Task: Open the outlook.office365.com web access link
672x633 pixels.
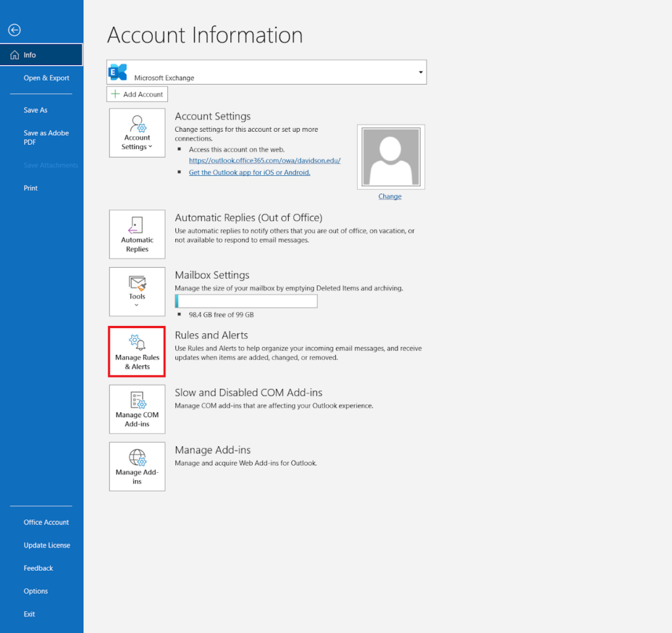Action: 264,160
